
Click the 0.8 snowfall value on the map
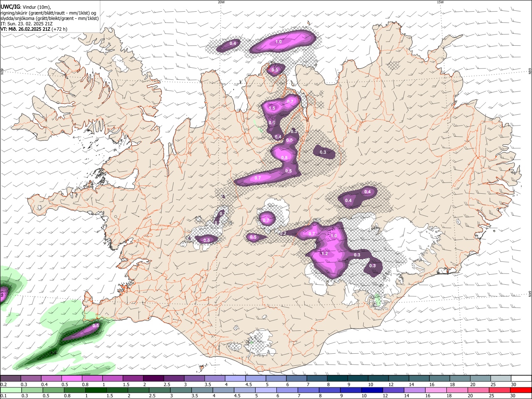point(284,158)
